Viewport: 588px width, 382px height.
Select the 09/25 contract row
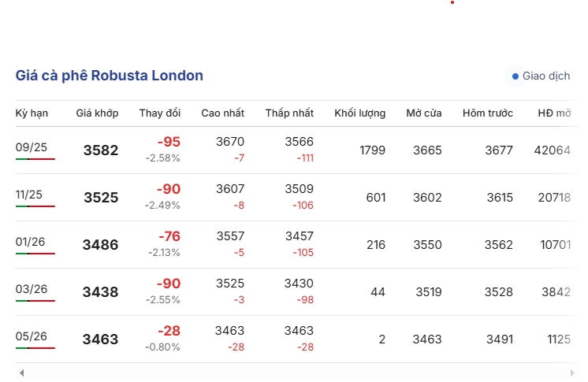[296, 150]
